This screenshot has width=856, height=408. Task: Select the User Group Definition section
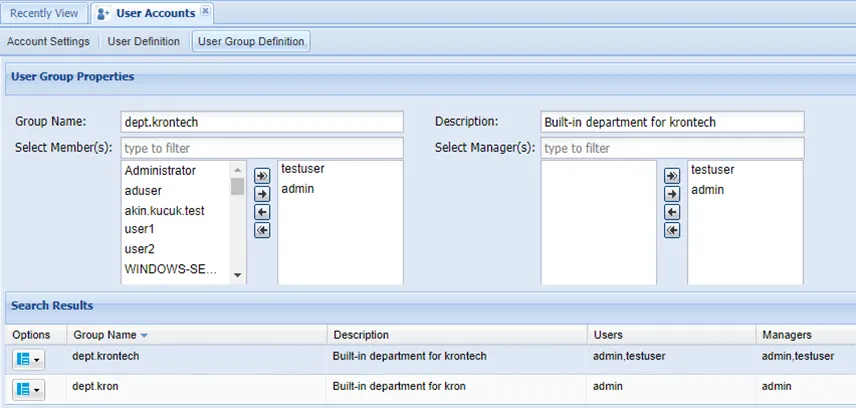point(251,42)
